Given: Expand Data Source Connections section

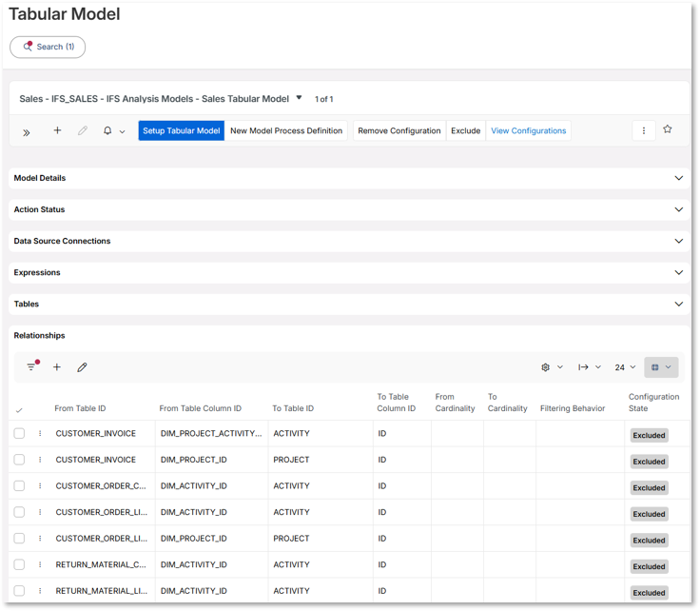Looking at the screenshot, I should 349,241.
